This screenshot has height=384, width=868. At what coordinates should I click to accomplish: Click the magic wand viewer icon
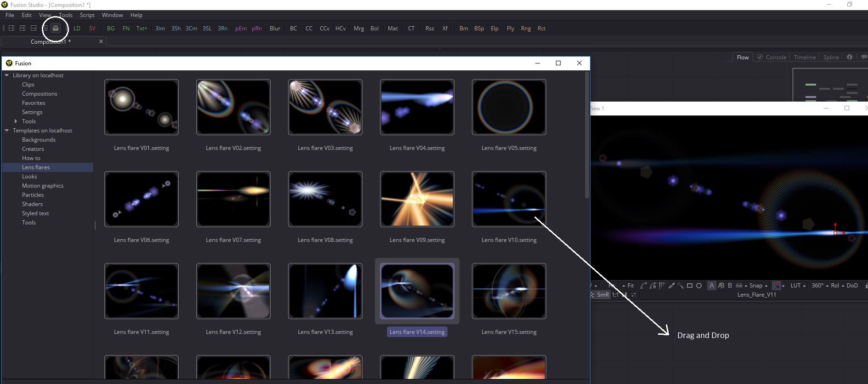pos(681,286)
